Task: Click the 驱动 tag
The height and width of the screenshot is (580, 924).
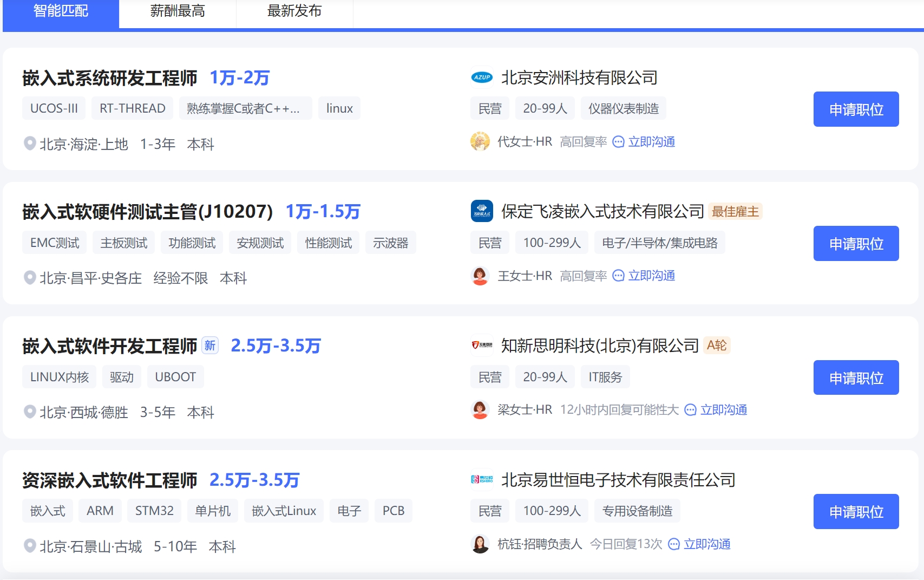Action: (122, 377)
